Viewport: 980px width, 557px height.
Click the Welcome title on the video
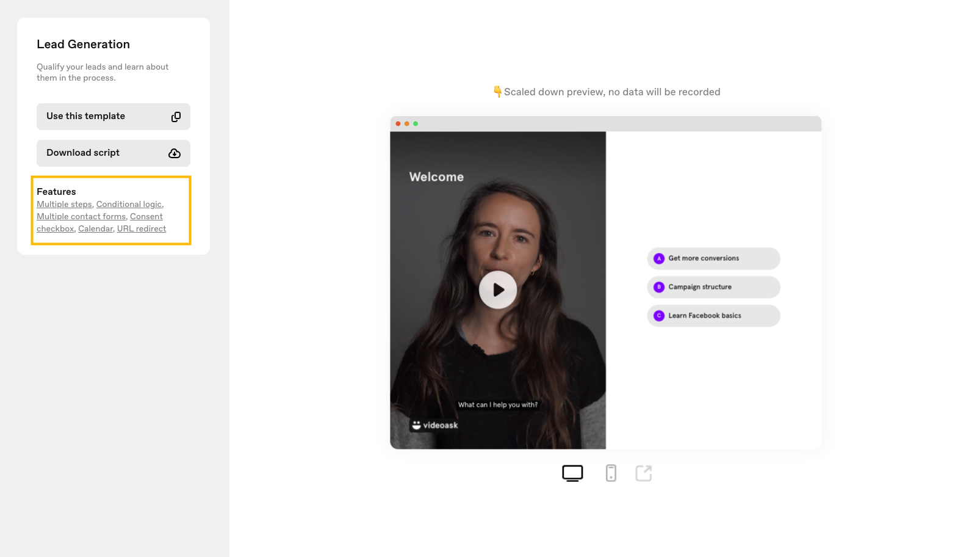[436, 177]
